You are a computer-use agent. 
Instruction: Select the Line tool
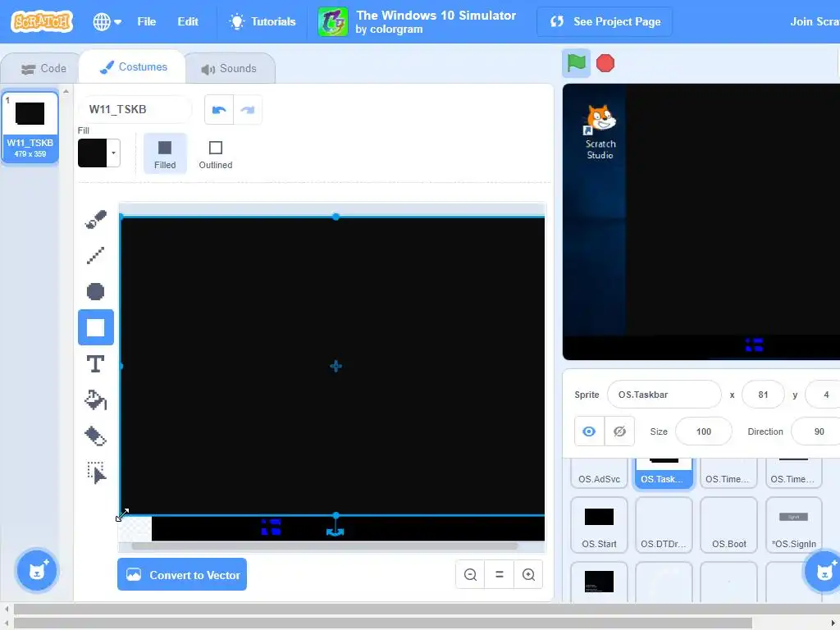[96, 255]
